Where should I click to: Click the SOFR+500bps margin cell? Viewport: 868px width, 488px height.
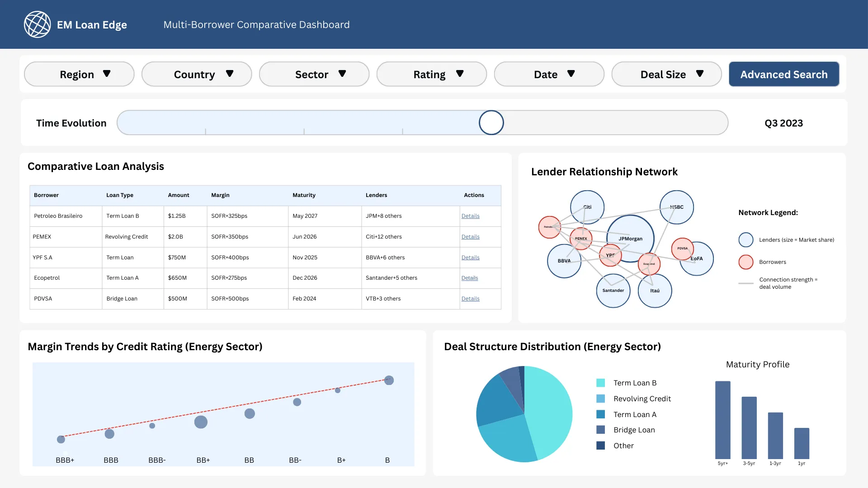click(x=248, y=299)
